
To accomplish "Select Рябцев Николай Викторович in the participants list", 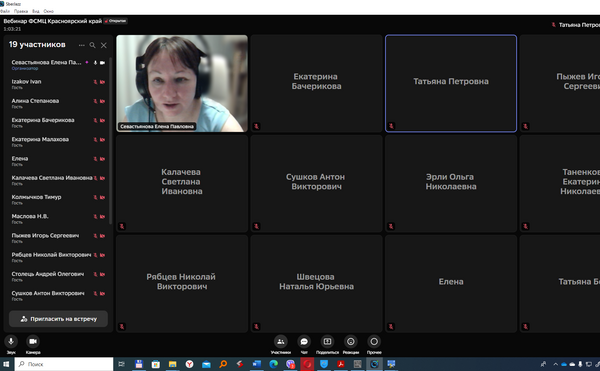I will point(57,257).
